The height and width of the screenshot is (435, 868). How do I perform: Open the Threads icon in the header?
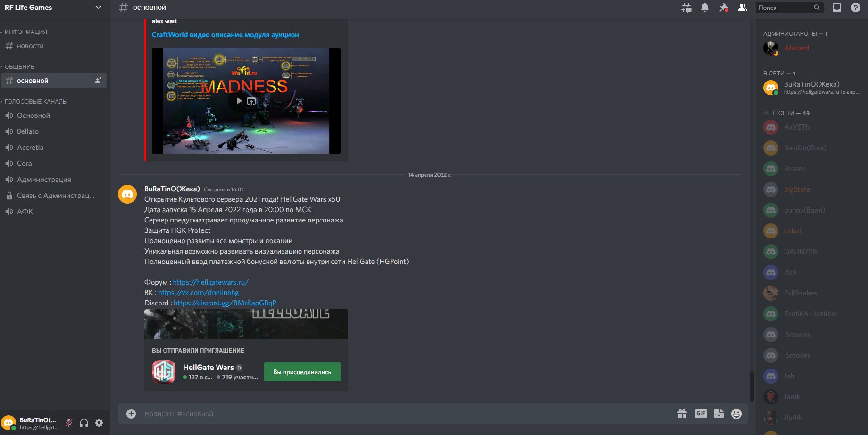[x=686, y=8]
